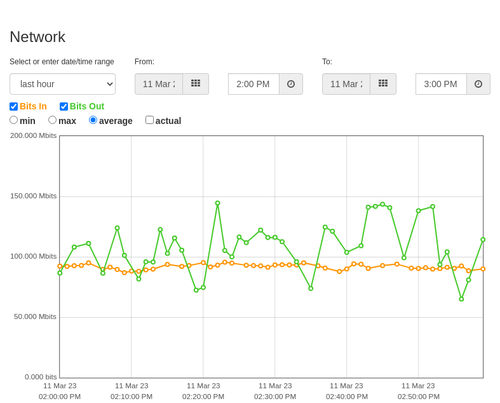This screenshot has height=403, width=500.
Task: Click the 3:00 PM time input field
Action: 441,84
